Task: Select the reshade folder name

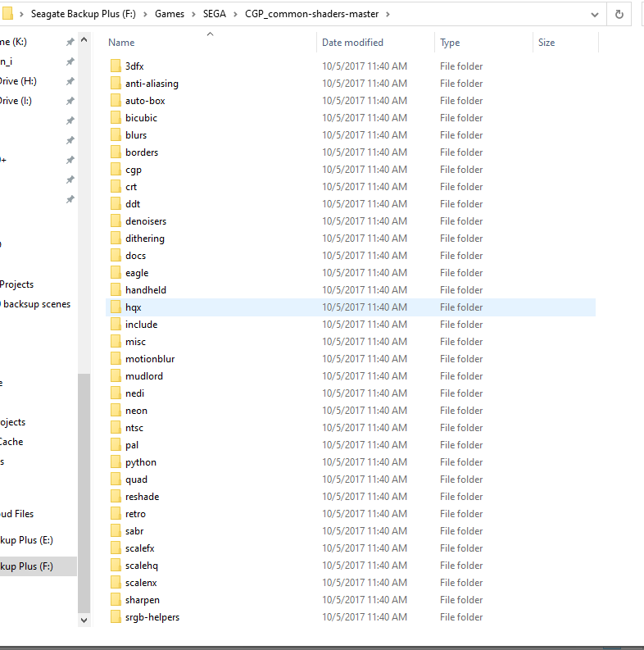Action: (142, 497)
